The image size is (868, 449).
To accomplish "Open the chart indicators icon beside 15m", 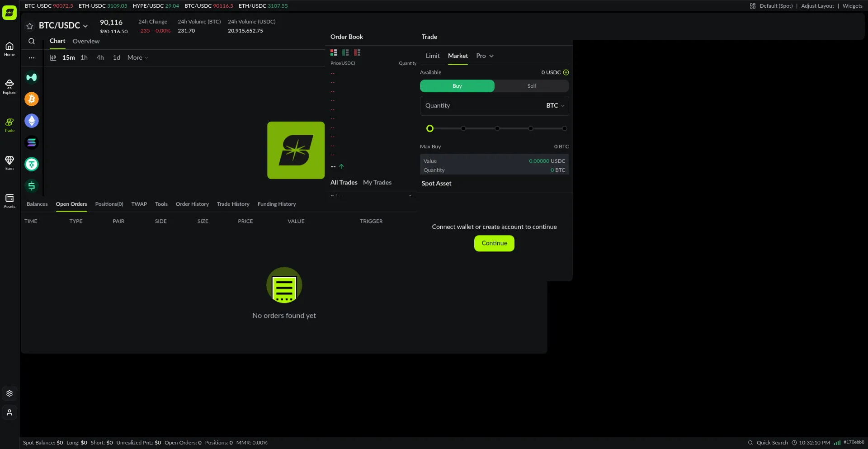I will pos(53,58).
